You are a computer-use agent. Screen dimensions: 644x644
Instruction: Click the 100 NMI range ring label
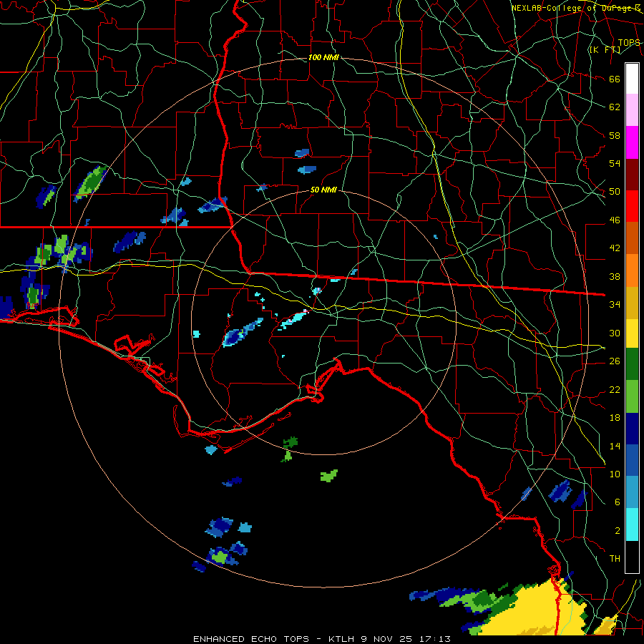click(x=323, y=57)
